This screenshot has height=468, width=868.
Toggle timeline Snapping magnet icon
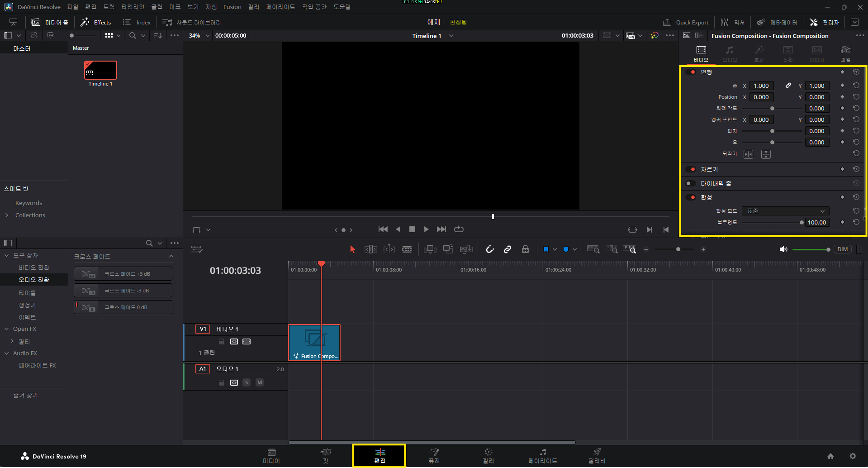coord(490,249)
